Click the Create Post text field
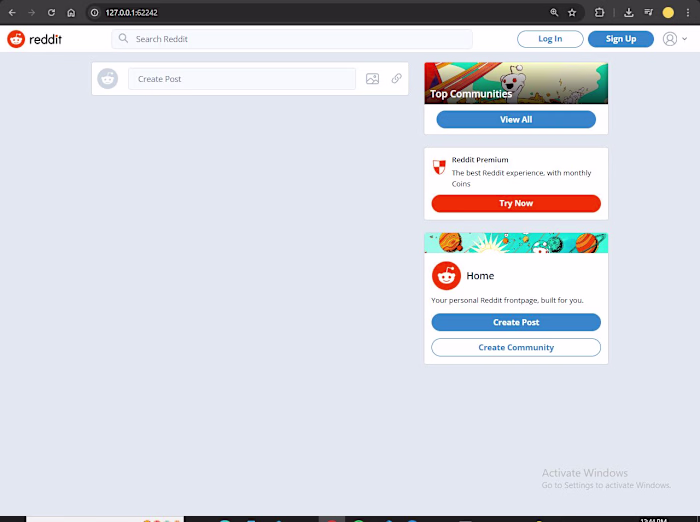 [242, 79]
